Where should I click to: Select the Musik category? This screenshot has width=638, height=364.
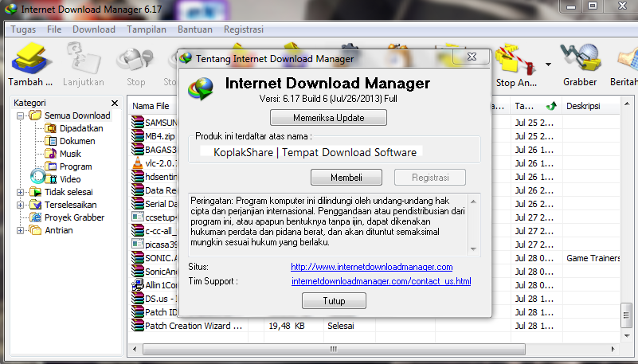coord(70,154)
